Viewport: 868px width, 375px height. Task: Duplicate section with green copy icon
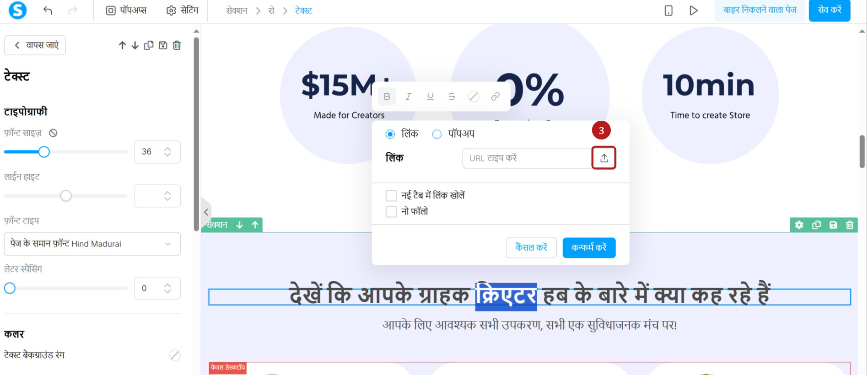(816, 225)
